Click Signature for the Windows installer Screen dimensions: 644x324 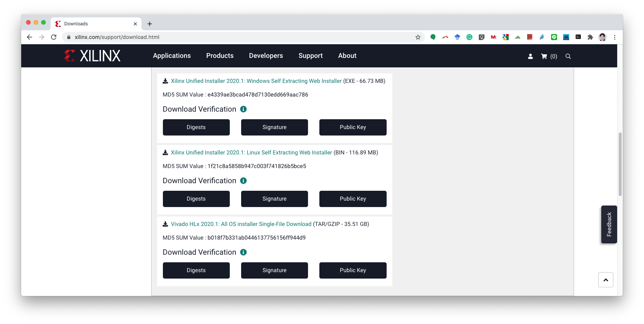tap(274, 127)
